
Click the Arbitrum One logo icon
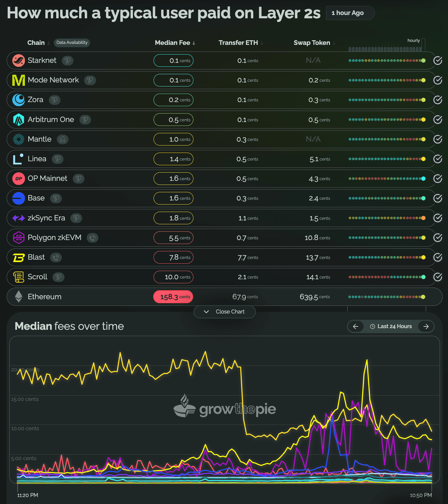click(19, 120)
